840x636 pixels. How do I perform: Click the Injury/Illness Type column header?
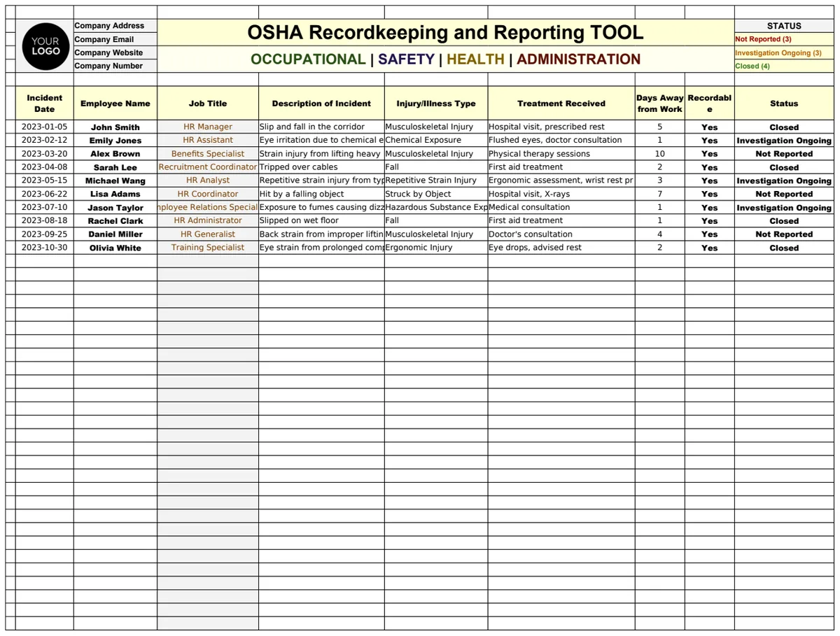click(x=436, y=104)
